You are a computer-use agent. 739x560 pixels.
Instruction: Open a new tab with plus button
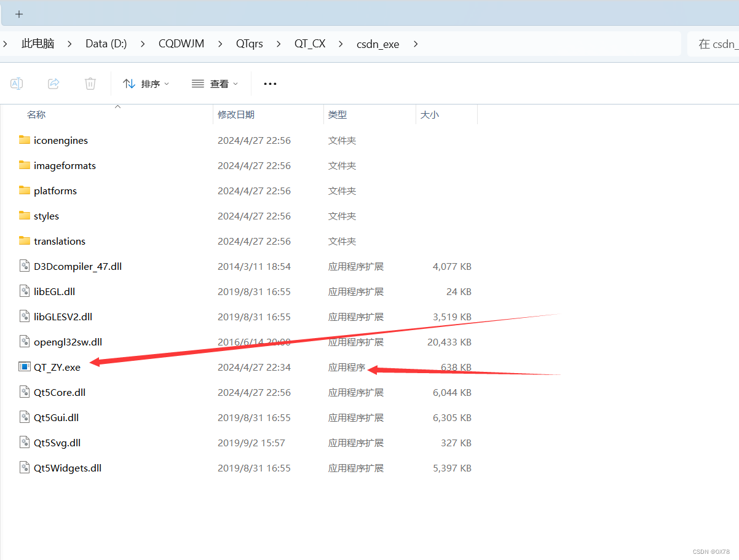click(x=19, y=14)
